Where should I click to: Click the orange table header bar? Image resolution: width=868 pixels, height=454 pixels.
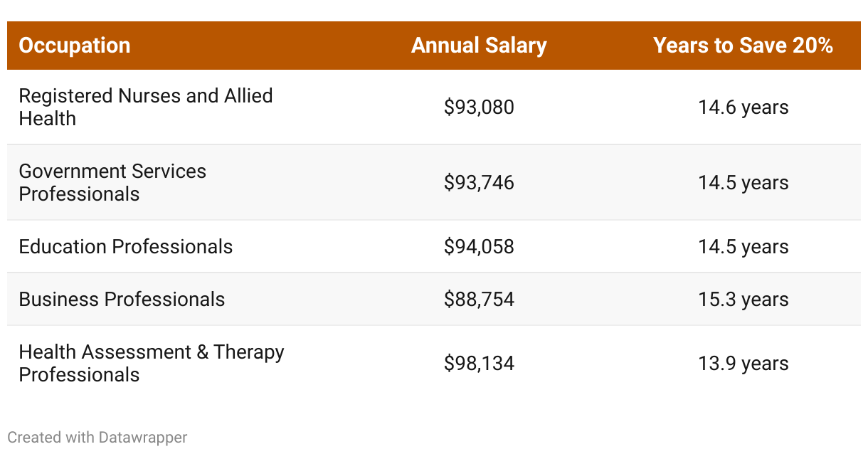[285, 46]
